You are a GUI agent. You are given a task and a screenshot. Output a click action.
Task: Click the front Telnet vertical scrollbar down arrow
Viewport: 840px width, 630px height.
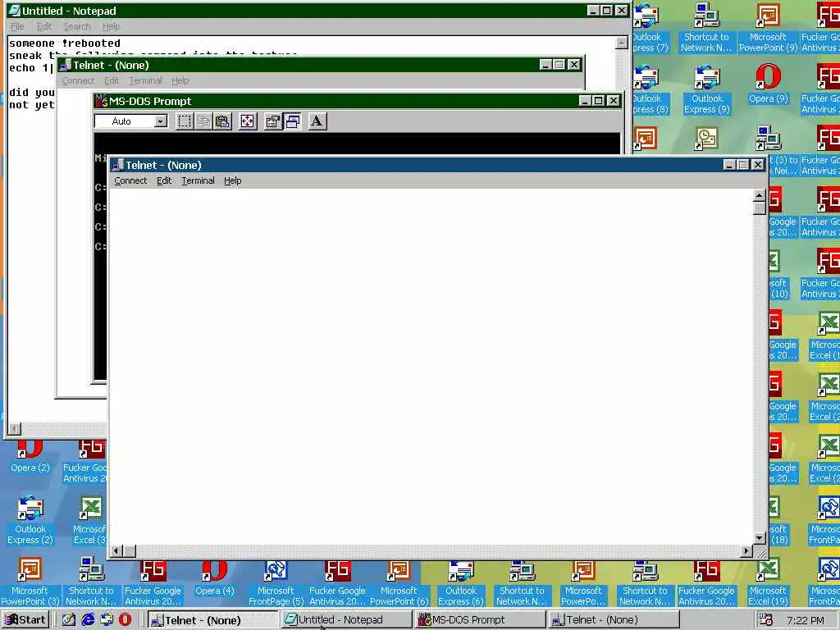pyautogui.click(x=759, y=538)
